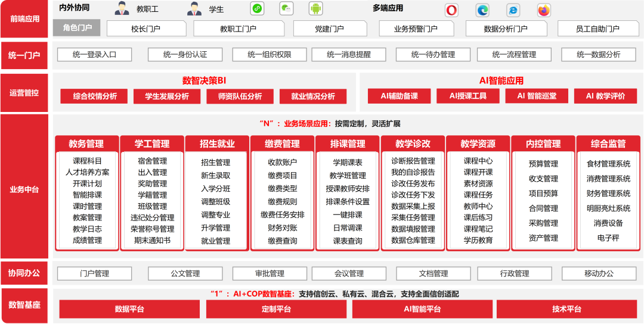Click the 移动办公 box
The height and width of the screenshot is (324, 644).
click(x=599, y=273)
